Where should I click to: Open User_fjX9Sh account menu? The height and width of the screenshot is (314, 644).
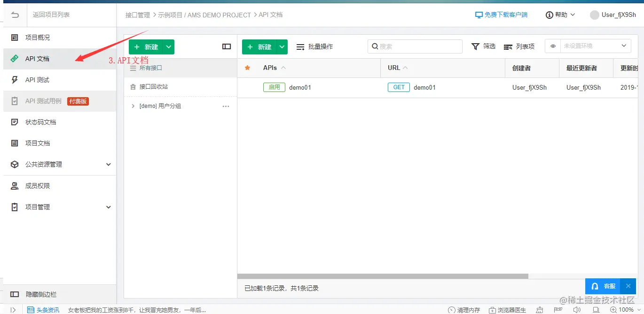[x=613, y=15]
